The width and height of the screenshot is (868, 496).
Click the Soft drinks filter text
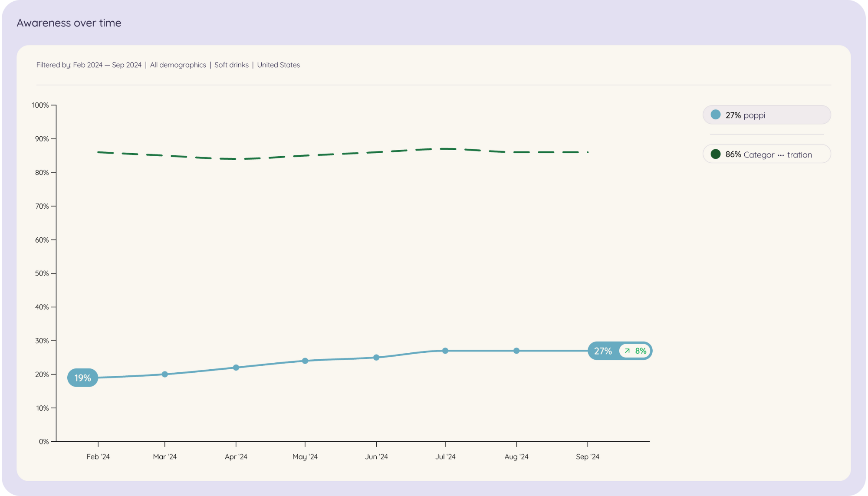click(x=231, y=65)
